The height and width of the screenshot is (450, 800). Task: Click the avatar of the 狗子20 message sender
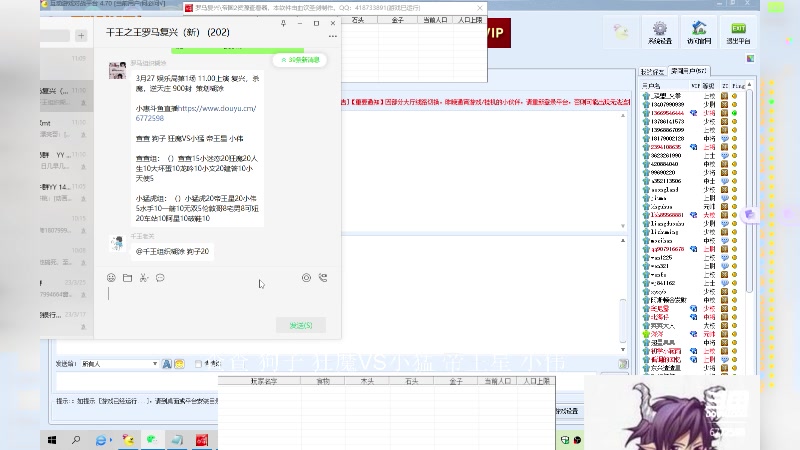click(117, 243)
